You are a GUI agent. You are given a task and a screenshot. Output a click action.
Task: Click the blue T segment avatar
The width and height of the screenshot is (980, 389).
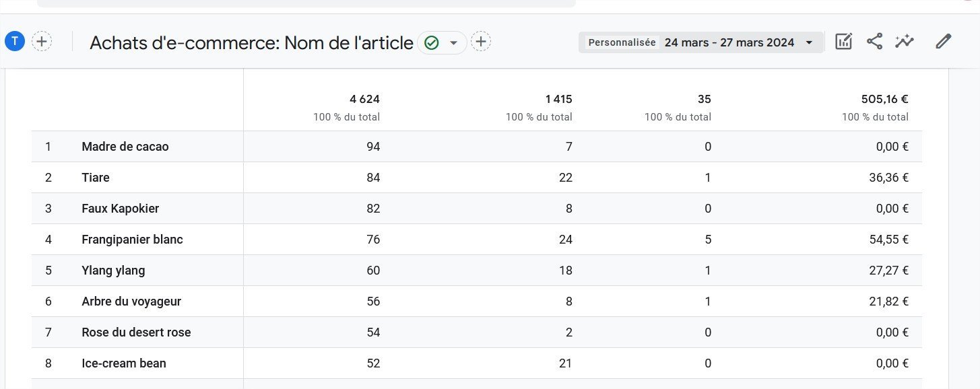click(15, 42)
